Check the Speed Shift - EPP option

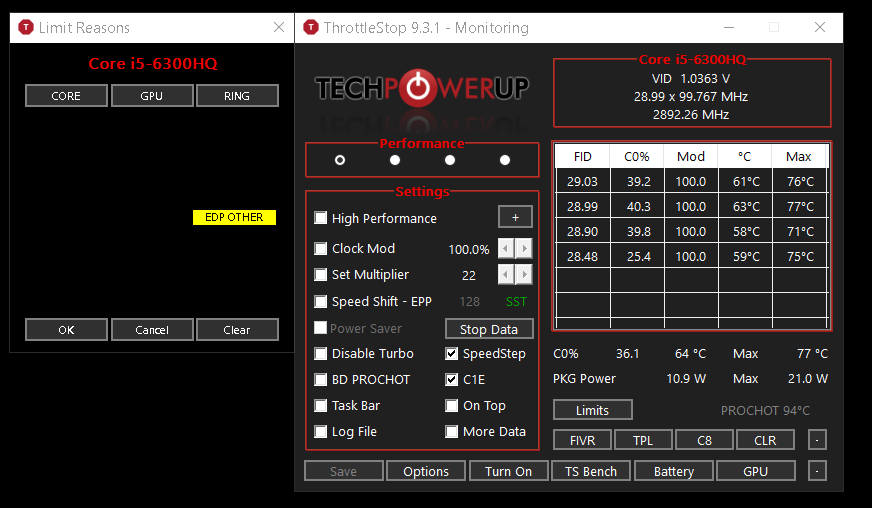pyautogui.click(x=320, y=301)
